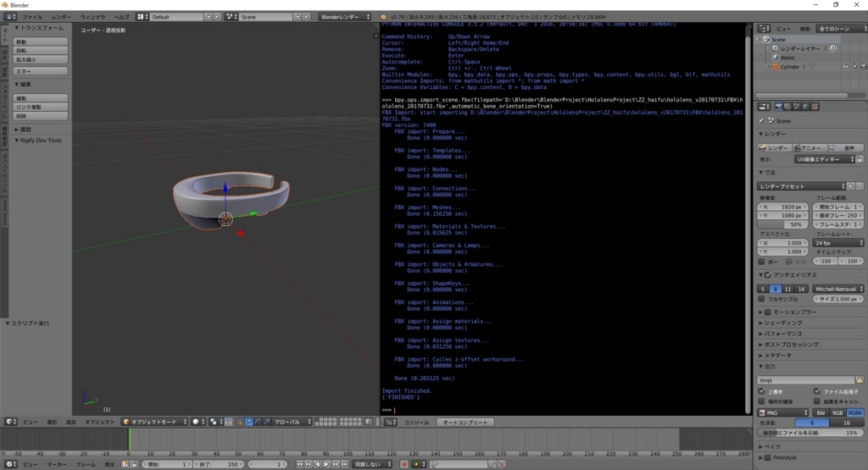Toggle the File Extensions (ファイル拡張子) checkbox
Viewport: 868px width, 470px height.
(817, 391)
